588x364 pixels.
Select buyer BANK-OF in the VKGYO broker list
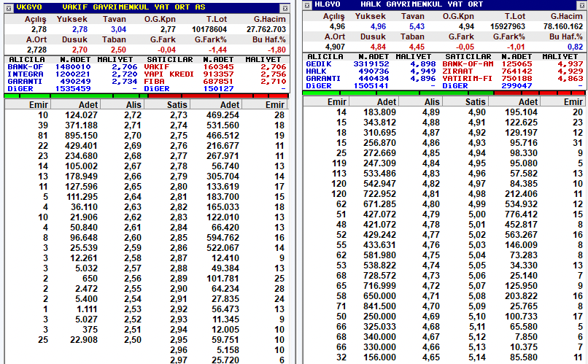(26, 66)
